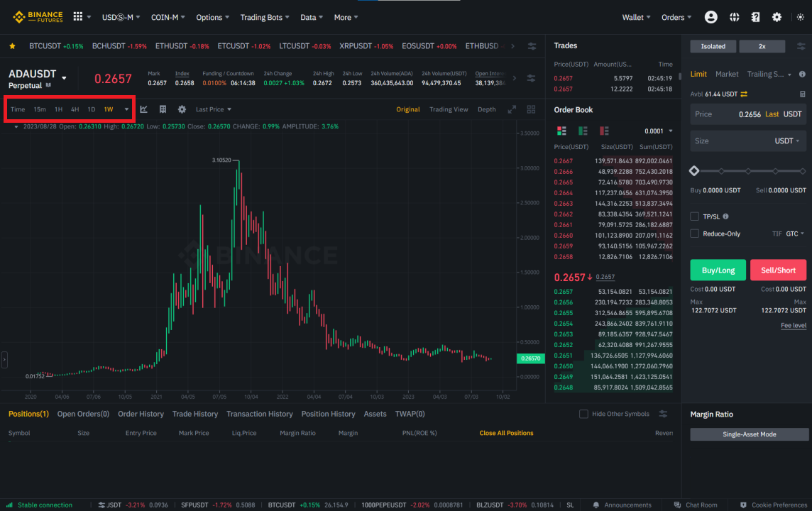Click the Binance Futures logo
This screenshot has height=511, width=812.
(x=38, y=17)
